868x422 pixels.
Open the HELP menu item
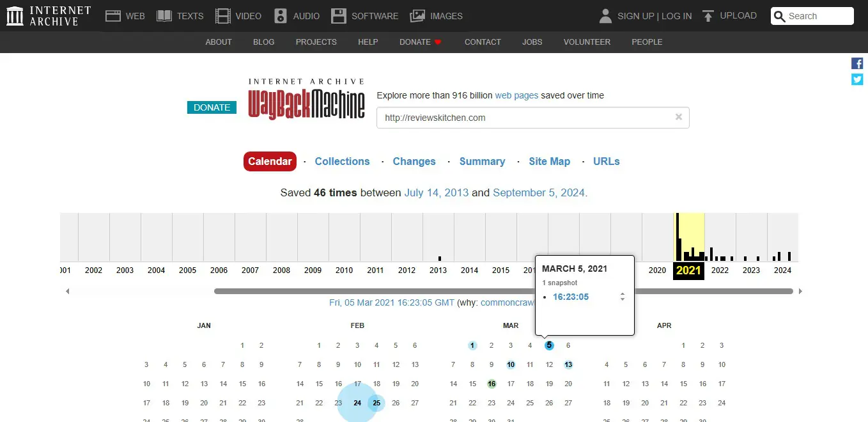coord(368,42)
